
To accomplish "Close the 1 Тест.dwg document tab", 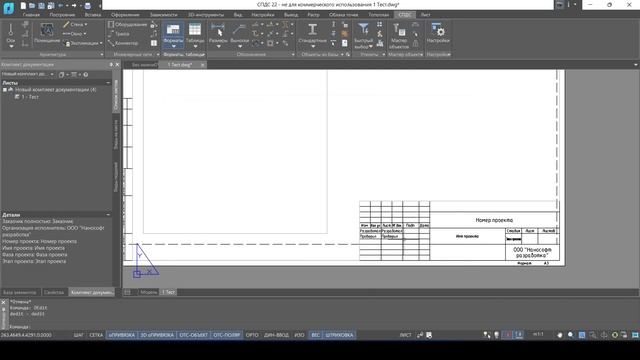I will point(202,65).
